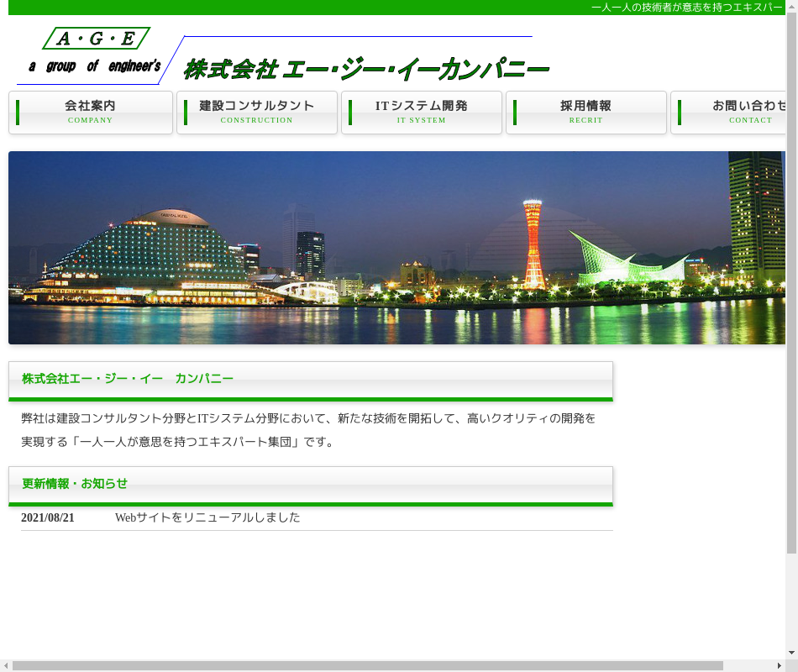This screenshot has height=672, width=798.
Task: Select the 2021/08/21 news date
Action: pyautogui.click(x=48, y=517)
